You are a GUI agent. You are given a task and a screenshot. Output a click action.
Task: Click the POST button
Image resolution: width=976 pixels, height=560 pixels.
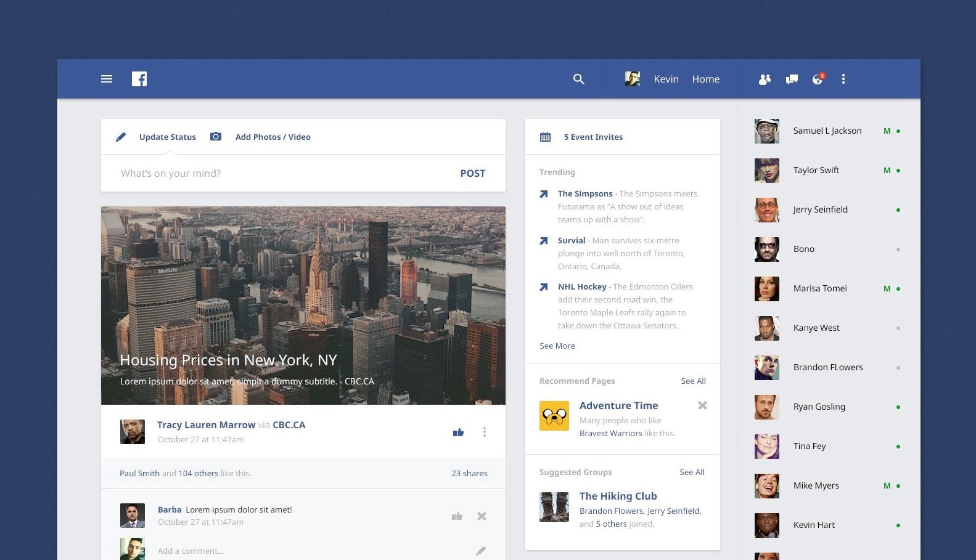473,173
